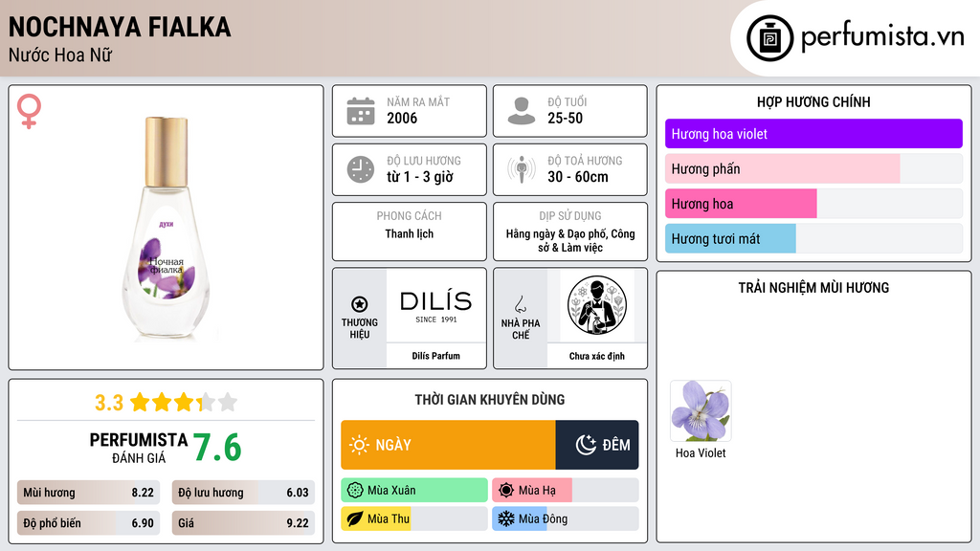The image size is (980, 551).
Task: Click the dark Đêm time segment
Action: pos(597,445)
